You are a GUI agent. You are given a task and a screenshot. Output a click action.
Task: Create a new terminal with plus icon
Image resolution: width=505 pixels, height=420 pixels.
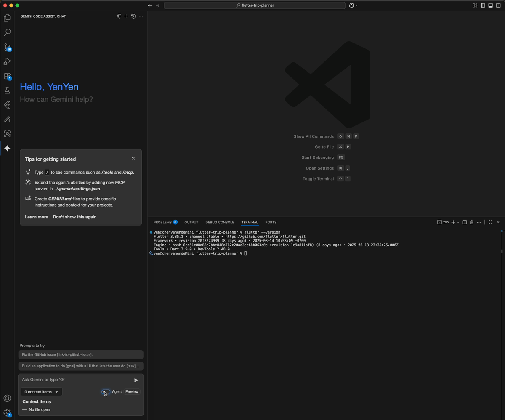click(x=453, y=222)
